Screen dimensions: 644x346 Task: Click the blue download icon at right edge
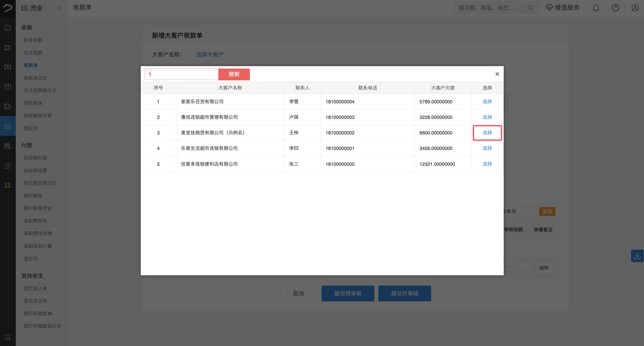point(637,256)
